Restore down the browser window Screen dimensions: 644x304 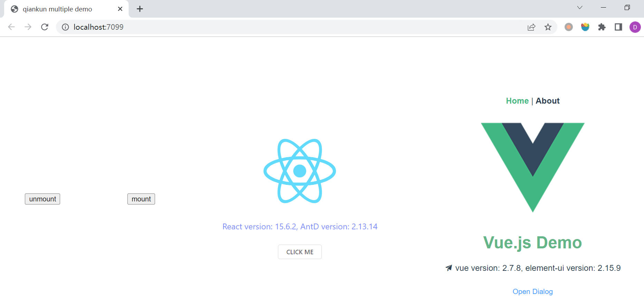(627, 8)
